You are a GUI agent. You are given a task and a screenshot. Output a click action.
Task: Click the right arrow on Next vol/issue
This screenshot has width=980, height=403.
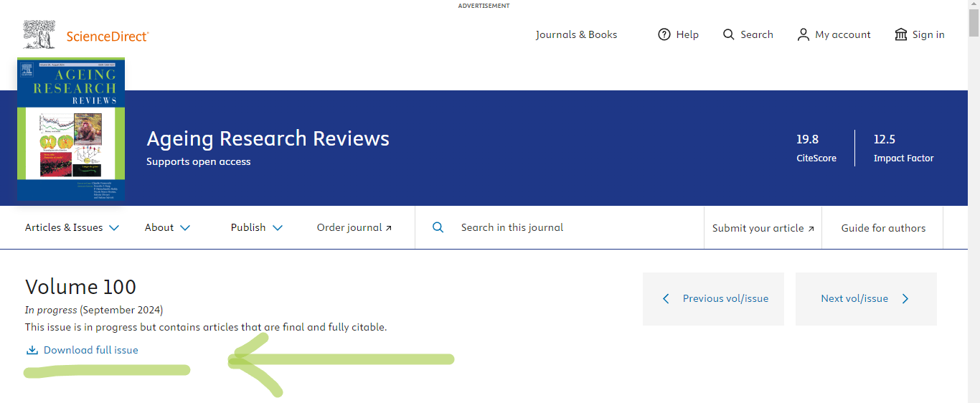point(905,298)
